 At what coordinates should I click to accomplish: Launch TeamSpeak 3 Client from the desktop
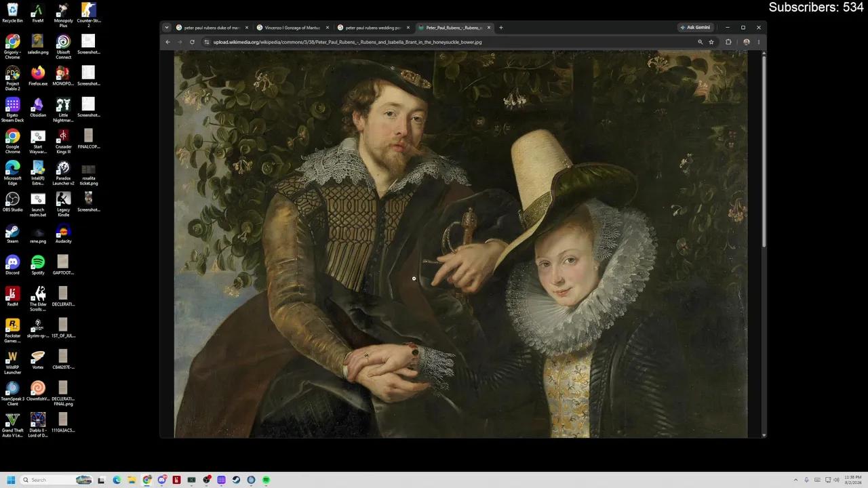12,393
